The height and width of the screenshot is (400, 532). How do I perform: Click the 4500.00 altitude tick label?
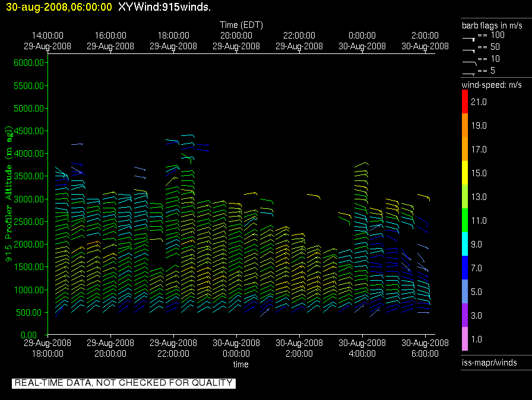[29, 131]
